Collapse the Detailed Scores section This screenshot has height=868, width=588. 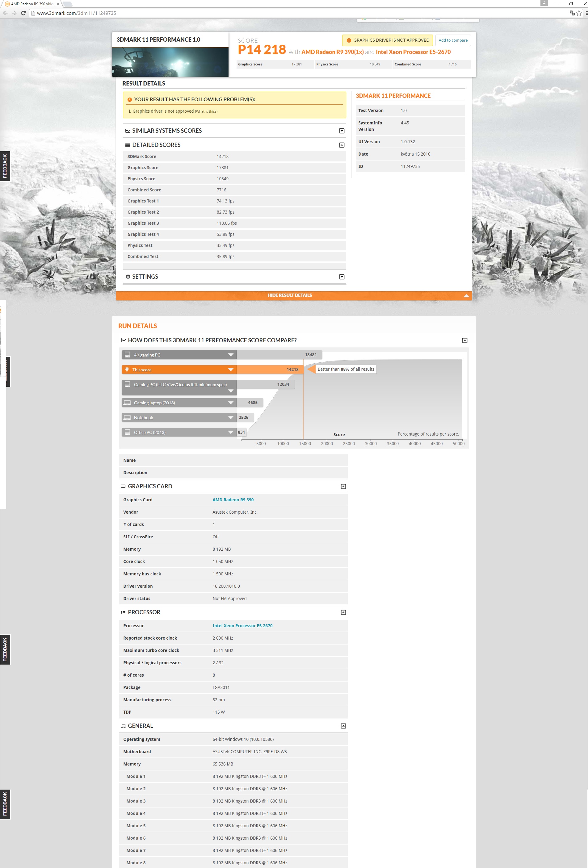(x=342, y=145)
